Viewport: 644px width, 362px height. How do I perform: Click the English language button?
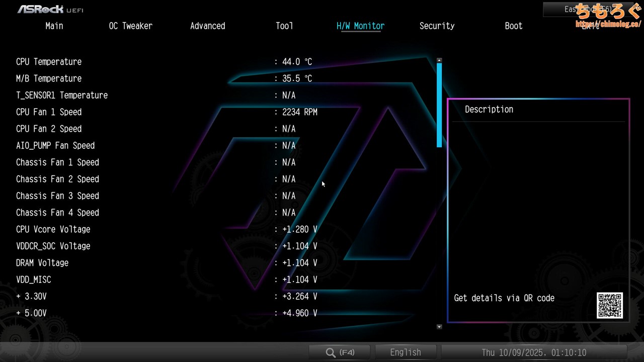tap(406, 352)
